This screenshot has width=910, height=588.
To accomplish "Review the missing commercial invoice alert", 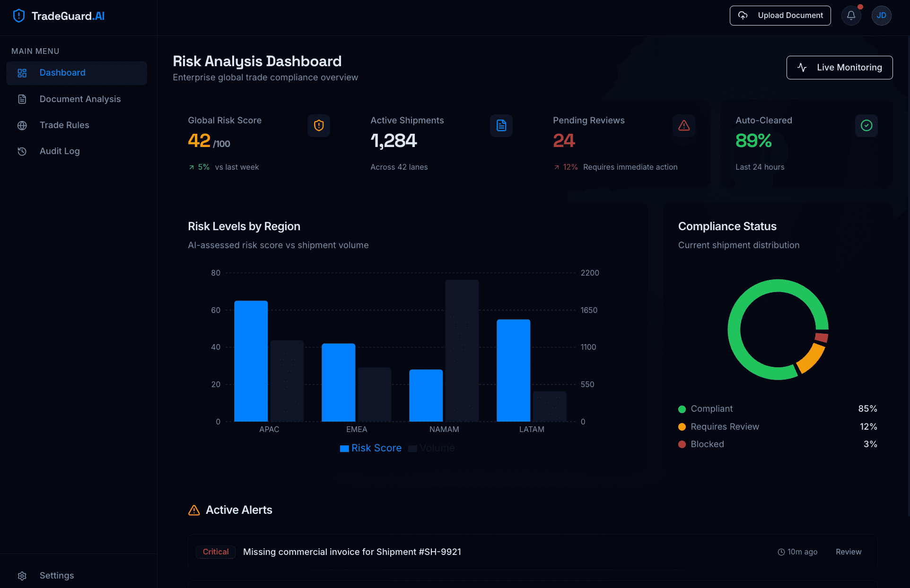I will [849, 552].
